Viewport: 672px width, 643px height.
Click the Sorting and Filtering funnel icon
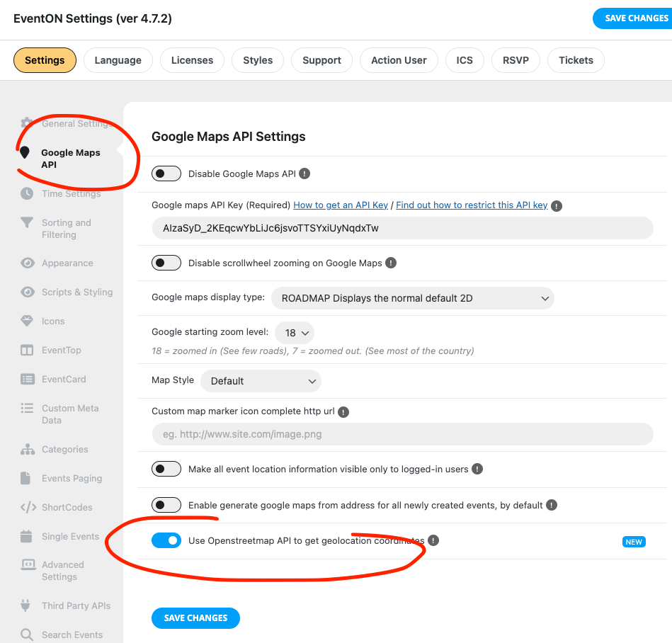[27, 222]
